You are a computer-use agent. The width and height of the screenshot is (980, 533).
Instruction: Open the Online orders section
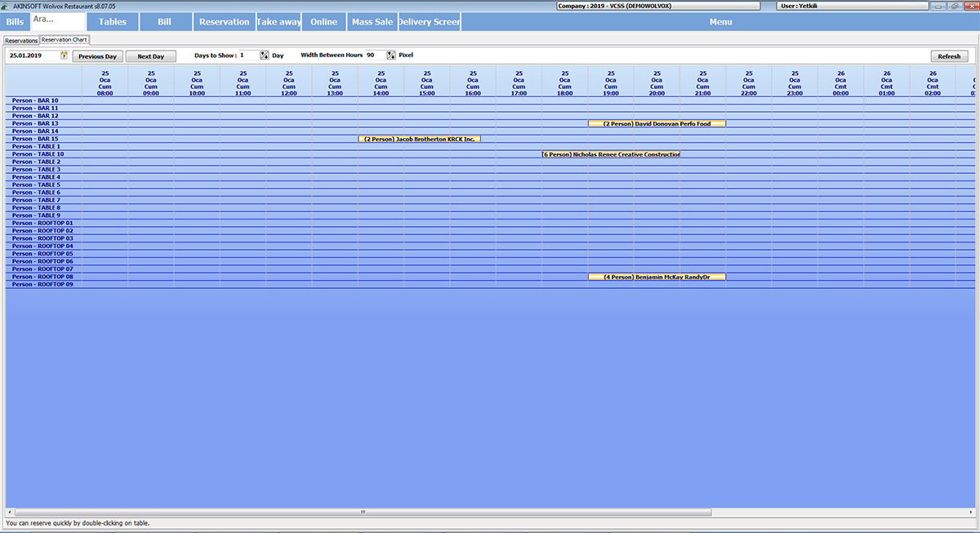[x=324, y=22]
